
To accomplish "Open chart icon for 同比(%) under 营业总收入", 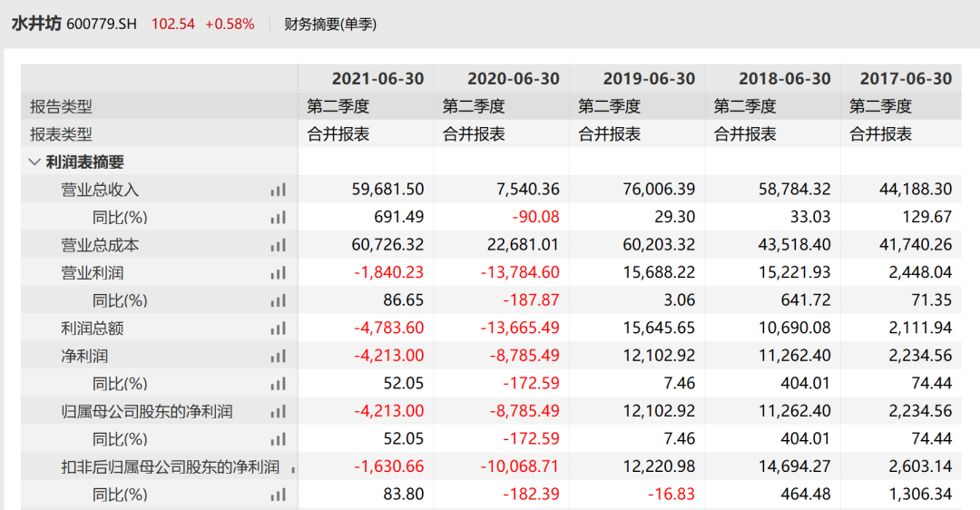I will (279, 218).
